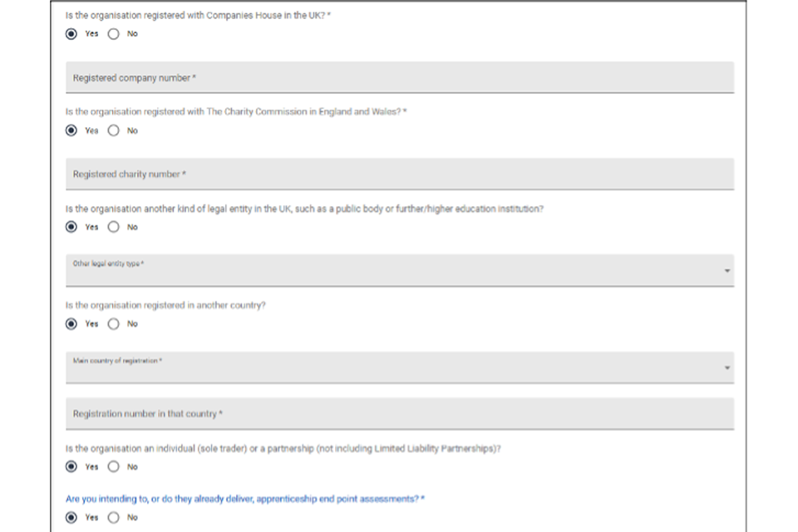Click the Other legal entity type dropdown arrow
Viewport: 798px width, 532px height.
727,271
